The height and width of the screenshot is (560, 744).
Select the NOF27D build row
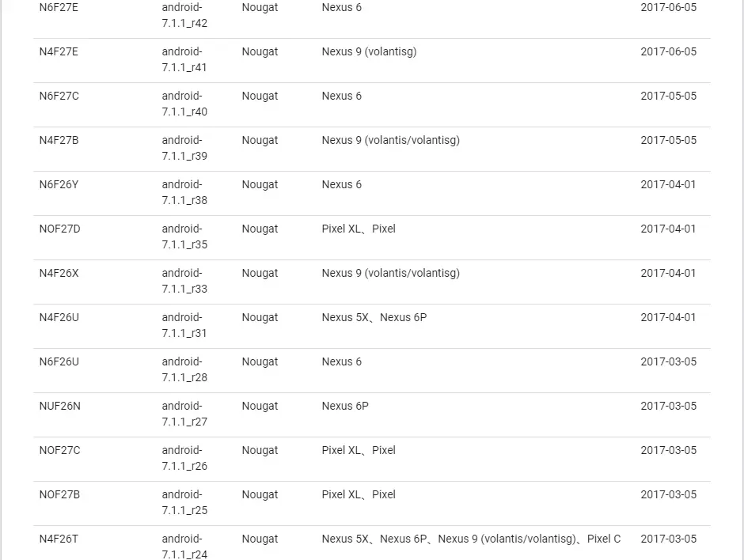point(371,237)
